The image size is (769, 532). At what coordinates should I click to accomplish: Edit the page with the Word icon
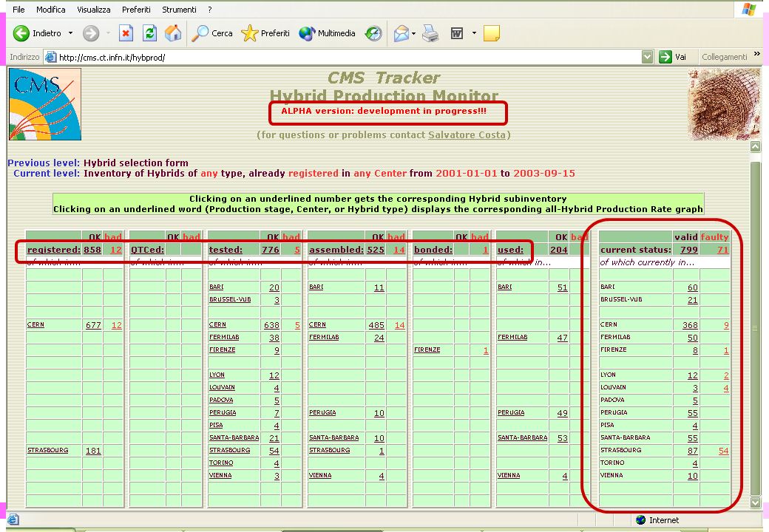click(457, 33)
